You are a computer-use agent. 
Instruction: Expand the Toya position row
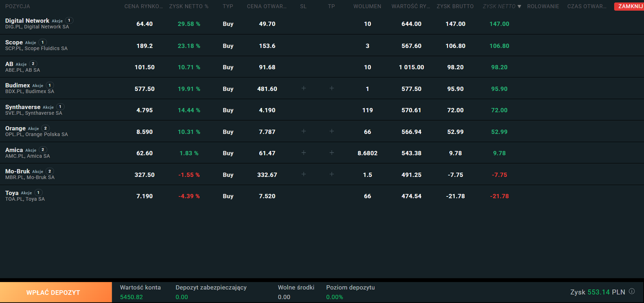click(322, 196)
